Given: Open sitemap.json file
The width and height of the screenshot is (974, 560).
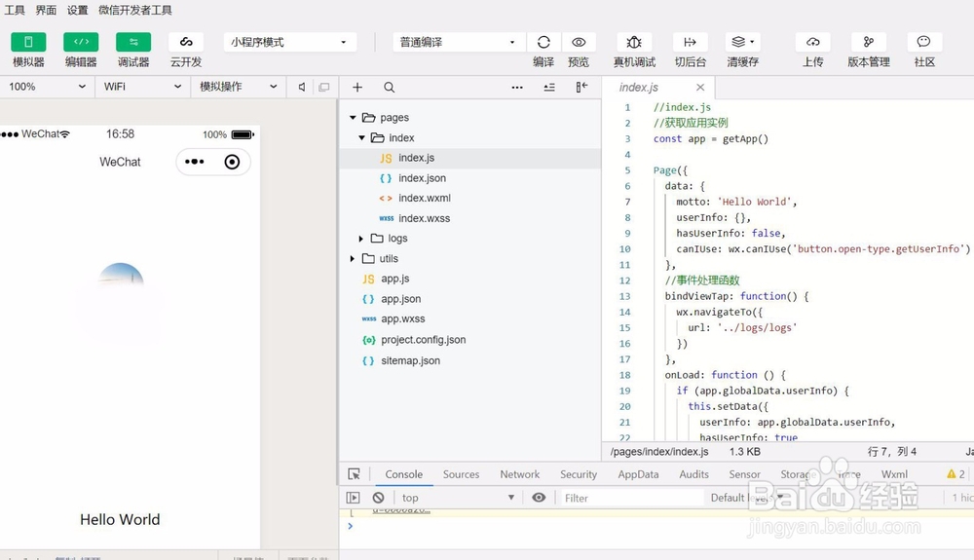Looking at the screenshot, I should point(470,360).
